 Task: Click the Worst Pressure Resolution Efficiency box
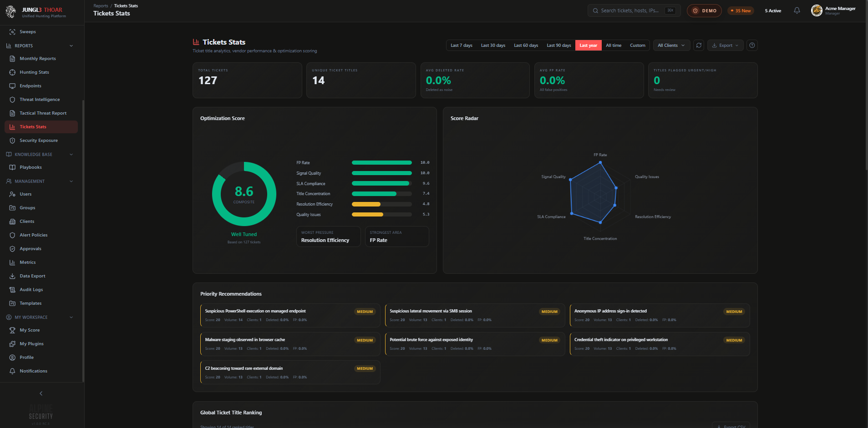[328, 237]
